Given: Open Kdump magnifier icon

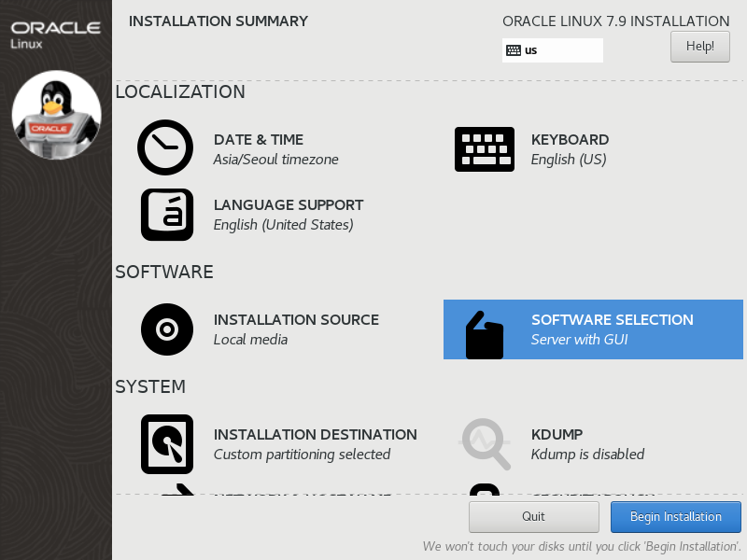Looking at the screenshot, I should click(485, 444).
